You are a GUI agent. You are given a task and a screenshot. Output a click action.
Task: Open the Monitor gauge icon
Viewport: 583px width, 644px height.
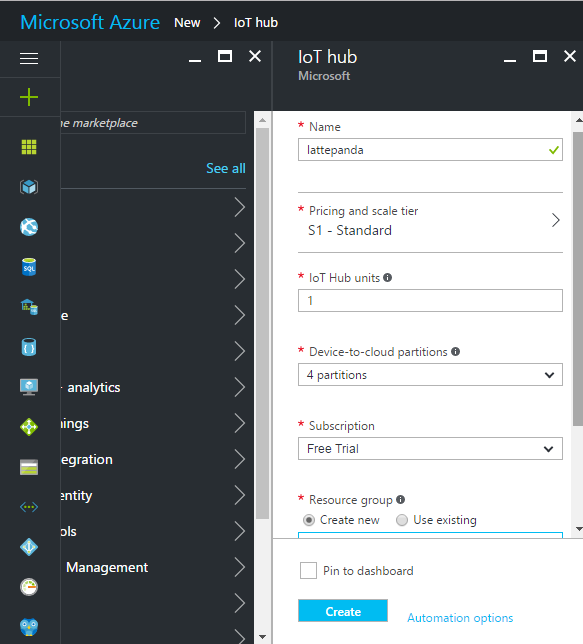29,587
